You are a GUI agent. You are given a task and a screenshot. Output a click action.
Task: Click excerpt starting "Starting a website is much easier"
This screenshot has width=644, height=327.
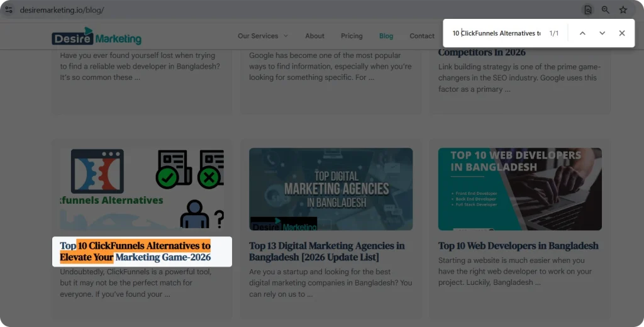(515, 272)
